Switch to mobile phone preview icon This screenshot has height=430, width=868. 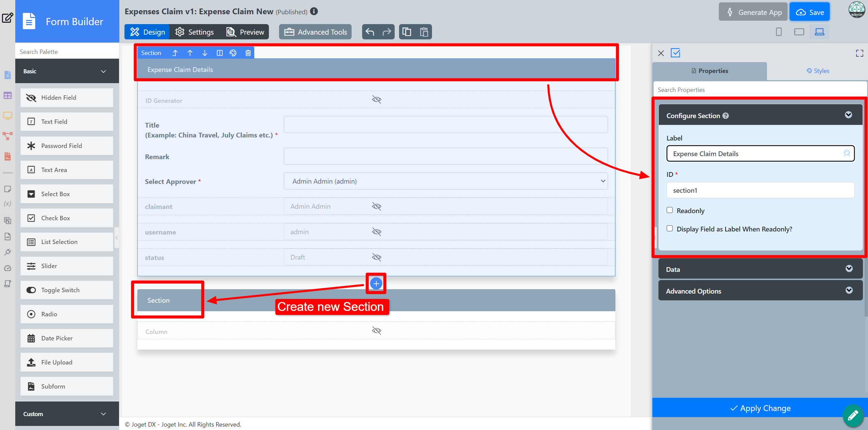tap(778, 32)
